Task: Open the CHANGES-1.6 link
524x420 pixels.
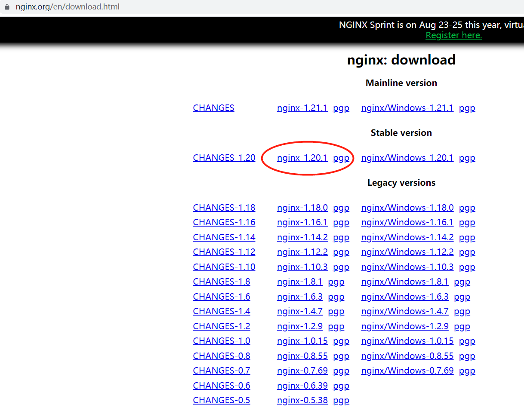Action: [222, 297]
